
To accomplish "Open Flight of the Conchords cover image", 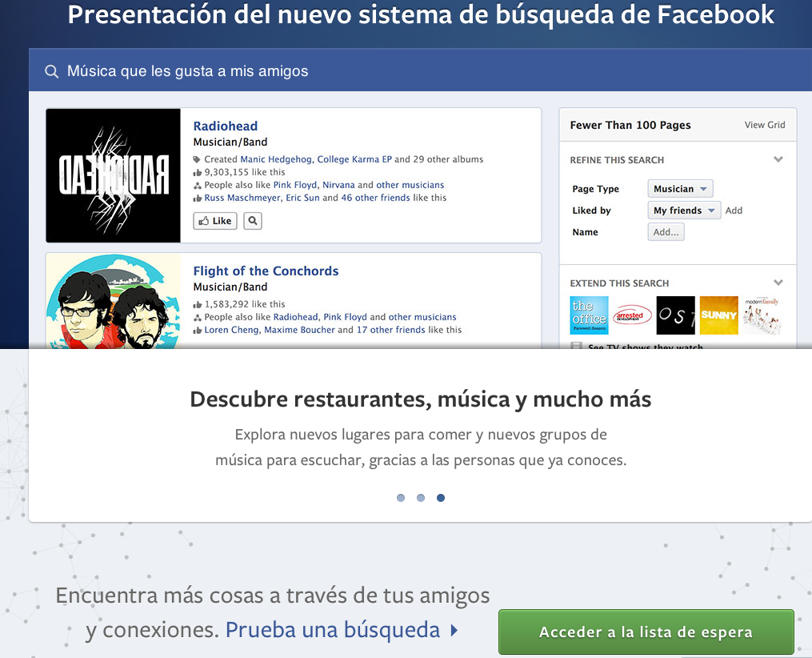I will click(113, 301).
